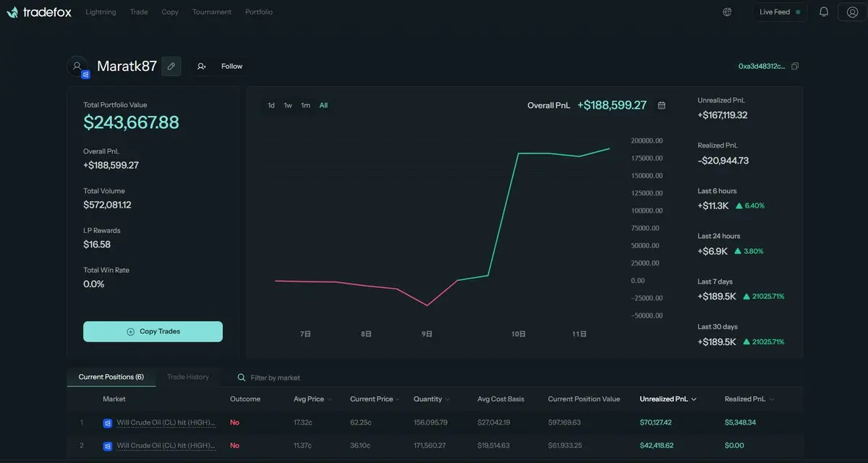Viewport: 868px width, 463px height.
Task: Click the Last 30 days +$189.5K value
Action: [717, 341]
